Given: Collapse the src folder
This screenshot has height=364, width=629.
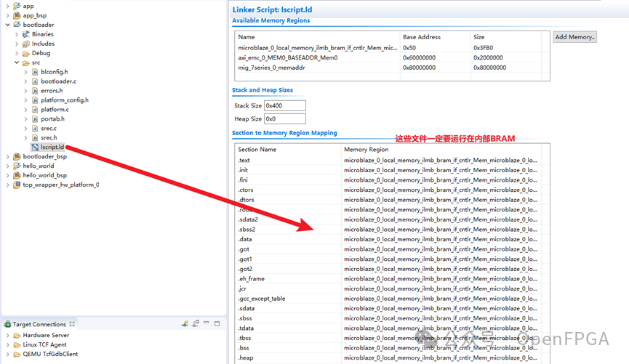Looking at the screenshot, I should coord(17,62).
